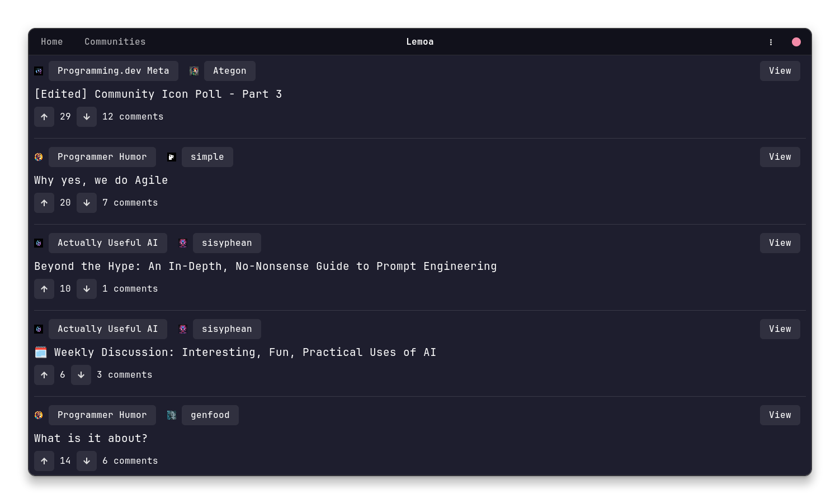840x504 pixels.
Task: Click the simple user avatar icon
Action: (172, 157)
